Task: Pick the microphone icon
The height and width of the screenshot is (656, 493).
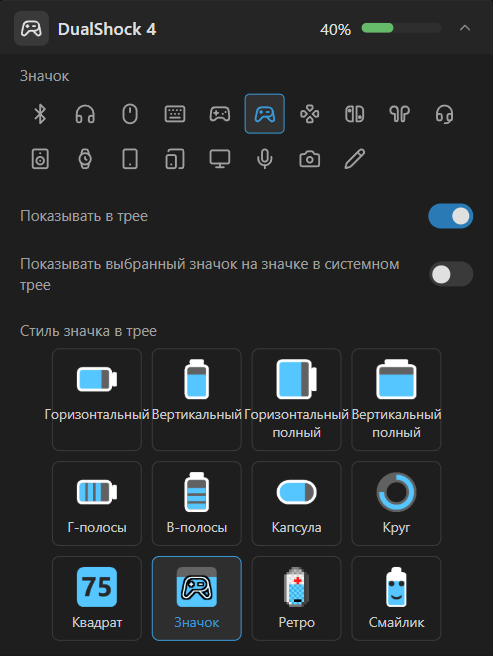Action: coord(264,159)
